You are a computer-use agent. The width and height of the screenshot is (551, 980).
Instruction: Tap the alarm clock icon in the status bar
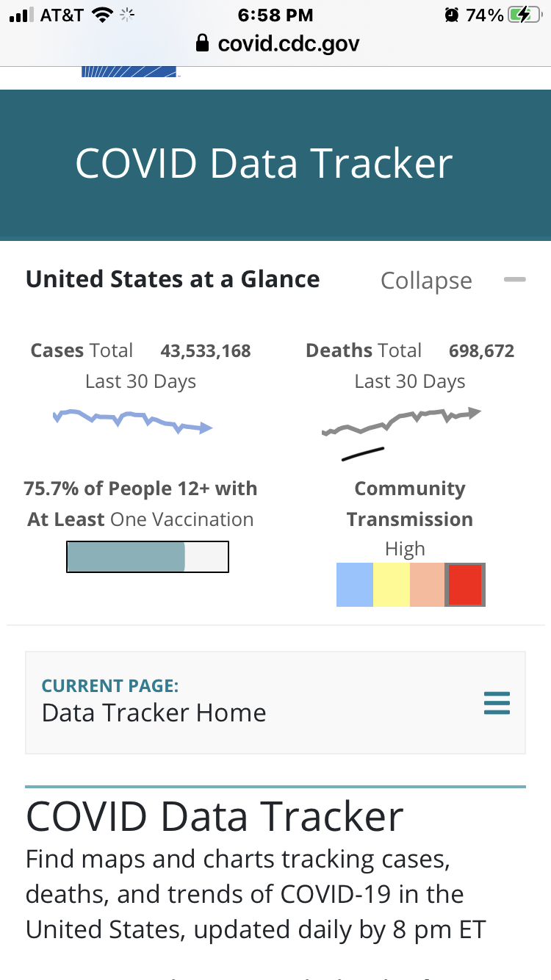pos(451,15)
